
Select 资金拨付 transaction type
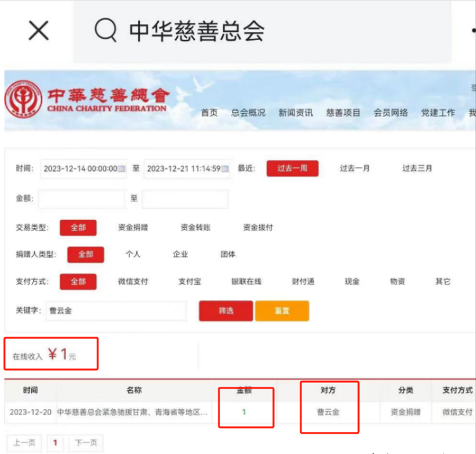258,227
